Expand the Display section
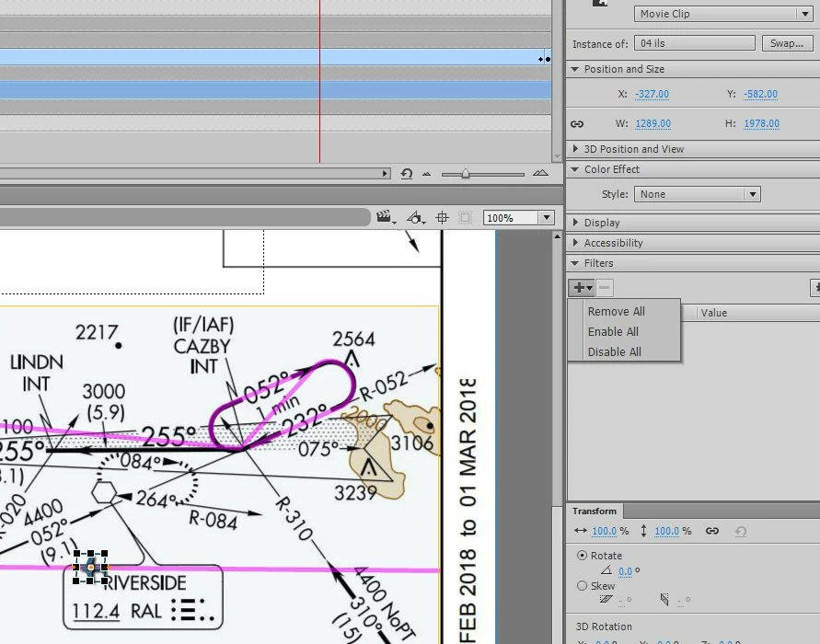The image size is (820, 644). click(x=575, y=222)
